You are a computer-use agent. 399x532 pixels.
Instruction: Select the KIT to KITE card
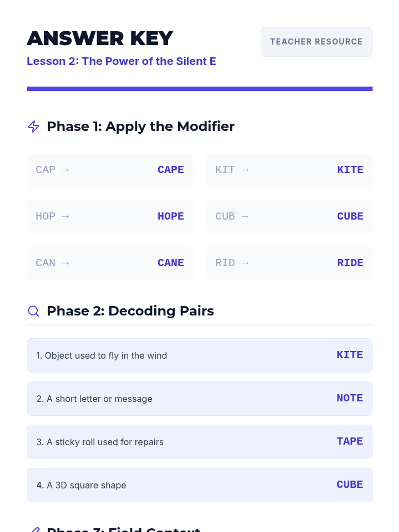pos(289,170)
